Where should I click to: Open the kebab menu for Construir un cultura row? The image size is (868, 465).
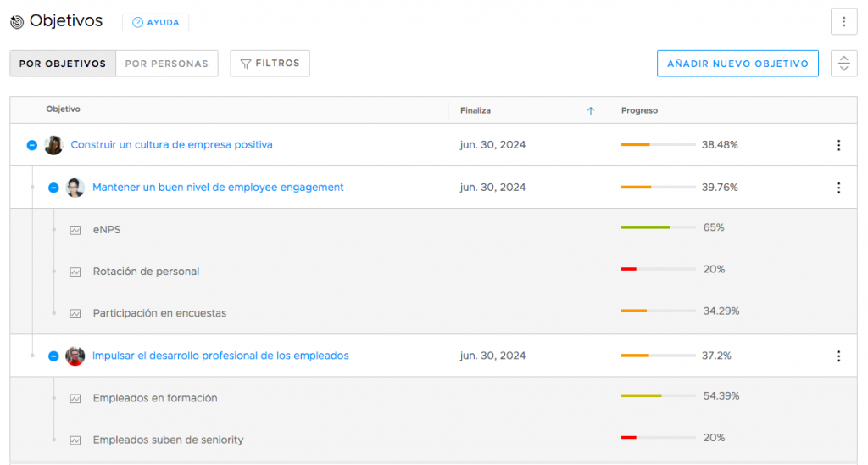click(x=838, y=145)
